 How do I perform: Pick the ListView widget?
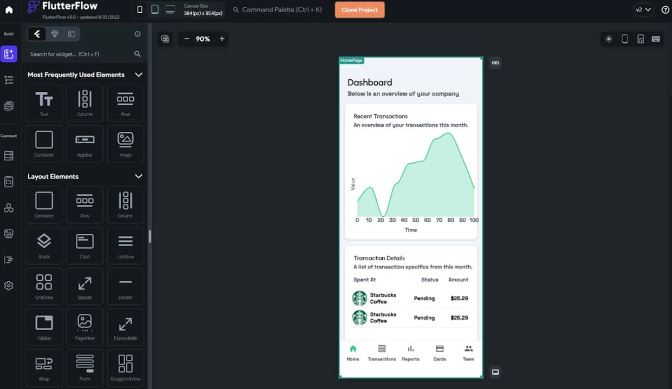[x=126, y=245]
